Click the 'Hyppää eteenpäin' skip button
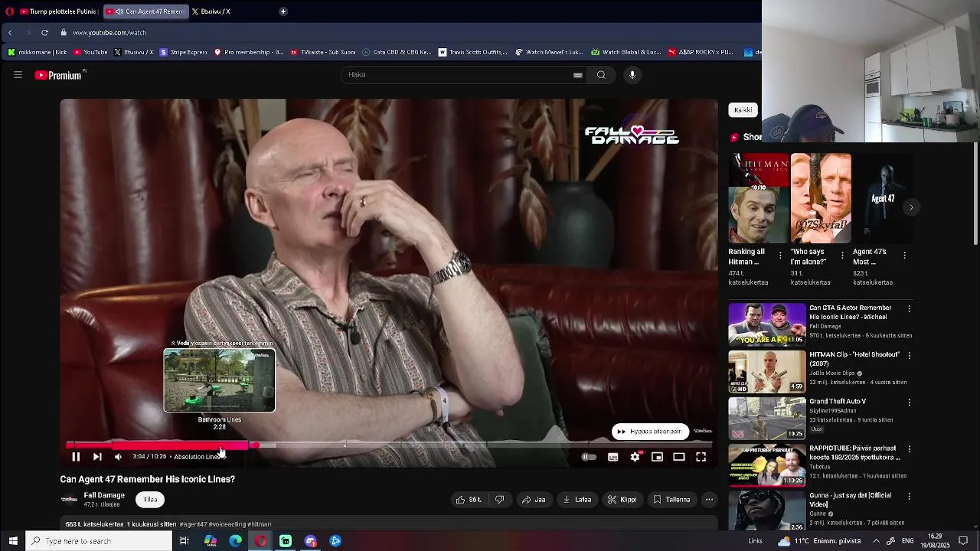 coord(651,432)
